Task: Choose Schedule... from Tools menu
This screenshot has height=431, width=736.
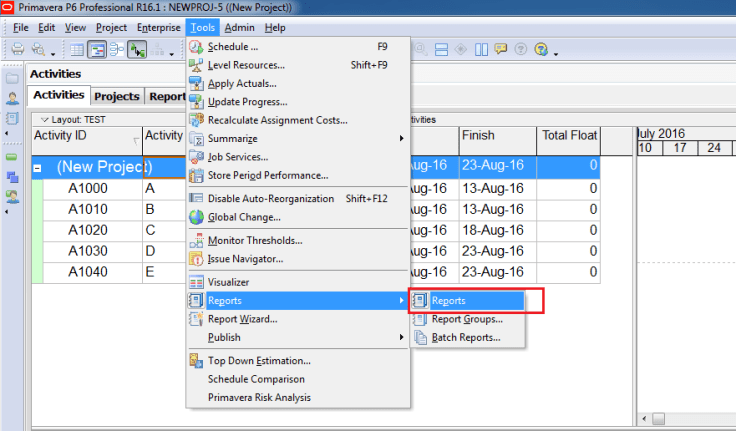Action: coord(298,46)
